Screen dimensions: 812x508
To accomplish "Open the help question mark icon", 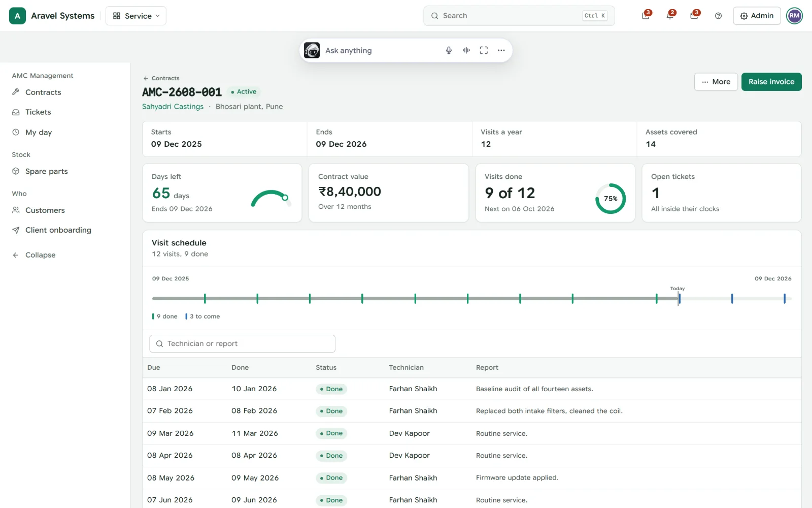I will point(718,16).
